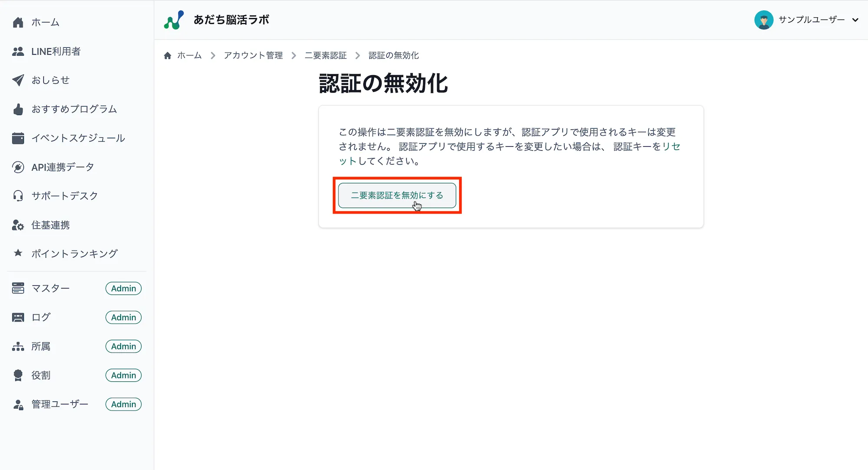
Task: Click the ポイントランキング star icon
Action: [18, 254]
